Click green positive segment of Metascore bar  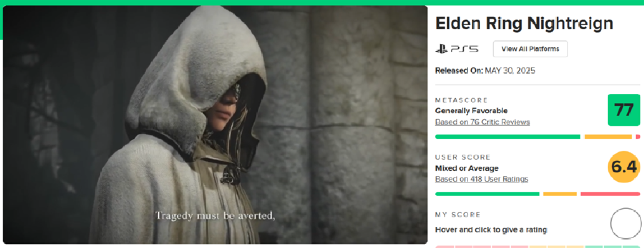[508, 136]
